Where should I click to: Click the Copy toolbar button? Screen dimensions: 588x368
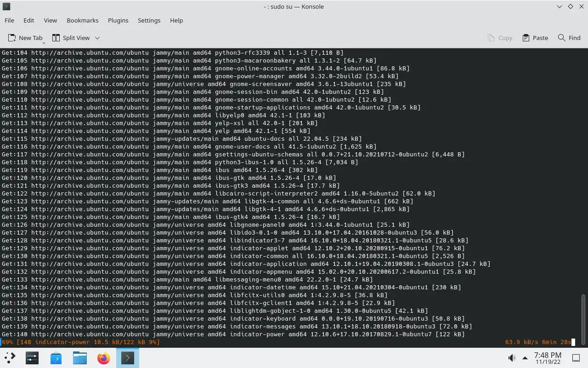coord(499,38)
